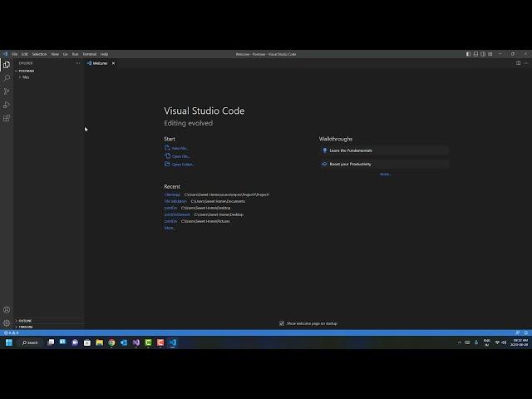The image size is (532, 399).
Task: Open the Explorer view in activity bar
Action: point(7,64)
